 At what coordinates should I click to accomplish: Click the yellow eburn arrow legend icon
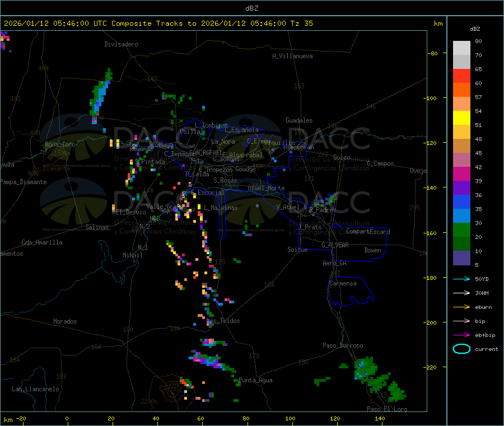click(x=461, y=307)
